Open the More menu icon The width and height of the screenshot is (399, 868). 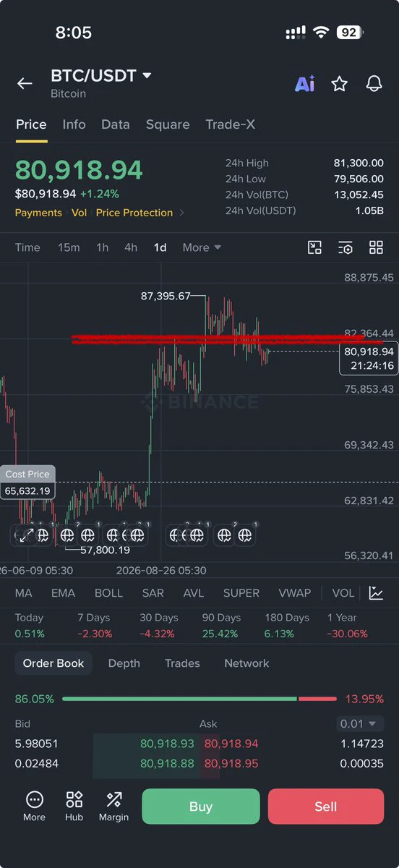(34, 807)
